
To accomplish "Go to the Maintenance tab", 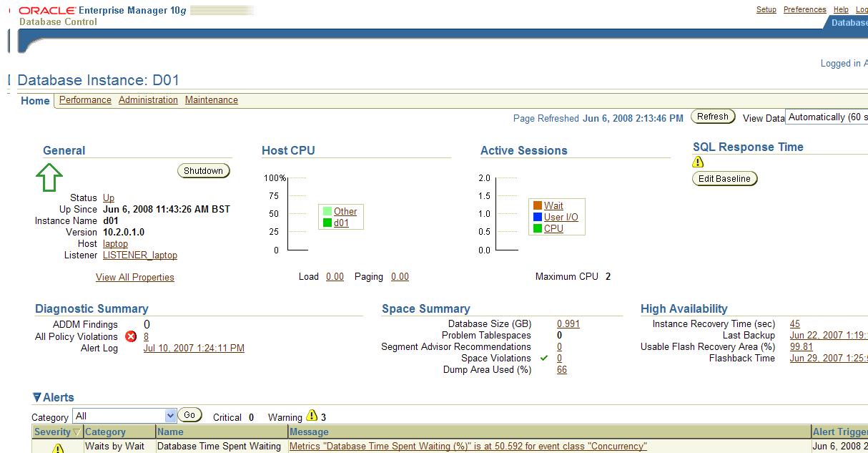I will [x=212, y=100].
